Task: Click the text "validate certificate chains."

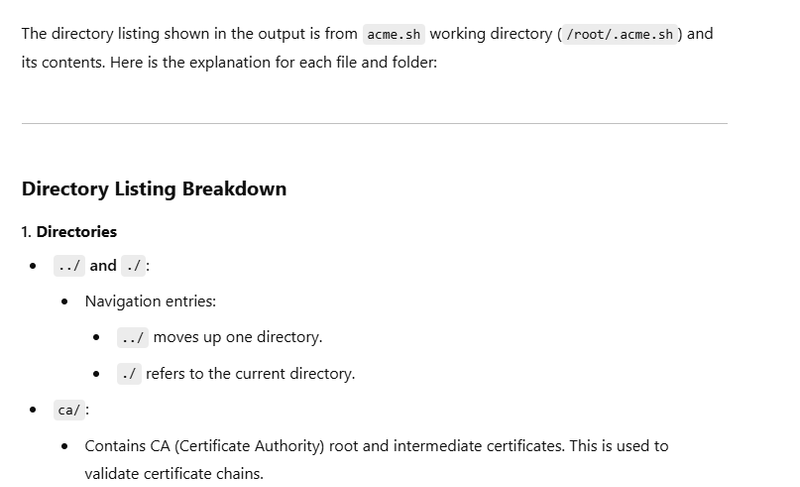Action: 174,473
